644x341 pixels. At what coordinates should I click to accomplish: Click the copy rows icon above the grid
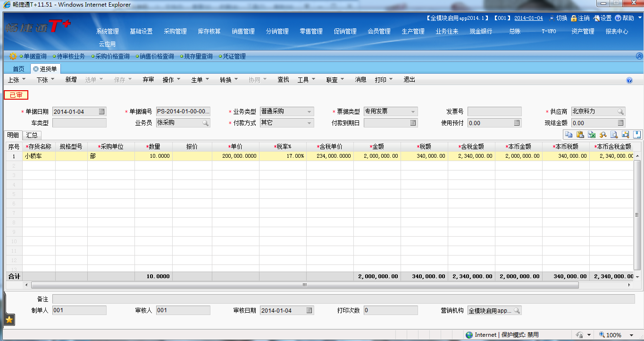coord(569,135)
